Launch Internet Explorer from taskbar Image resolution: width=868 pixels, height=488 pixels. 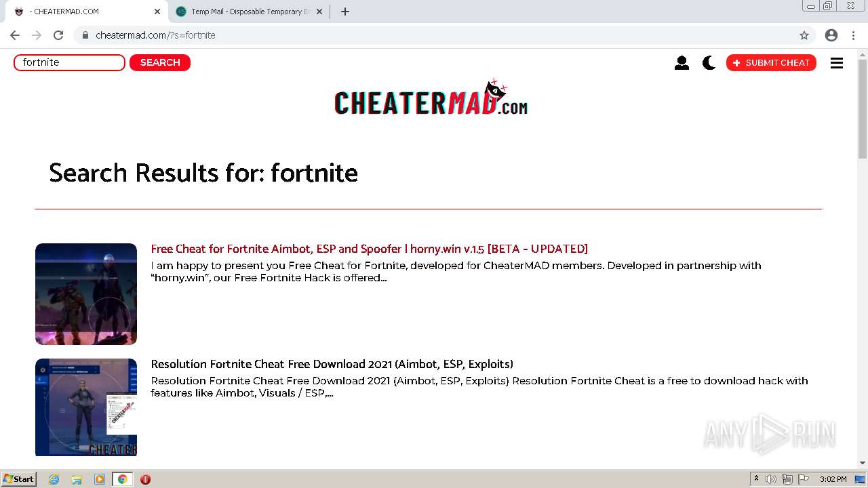[54, 479]
